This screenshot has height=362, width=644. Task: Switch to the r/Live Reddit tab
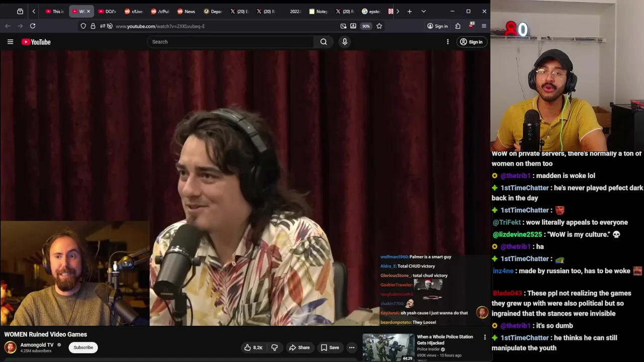[x=134, y=11]
